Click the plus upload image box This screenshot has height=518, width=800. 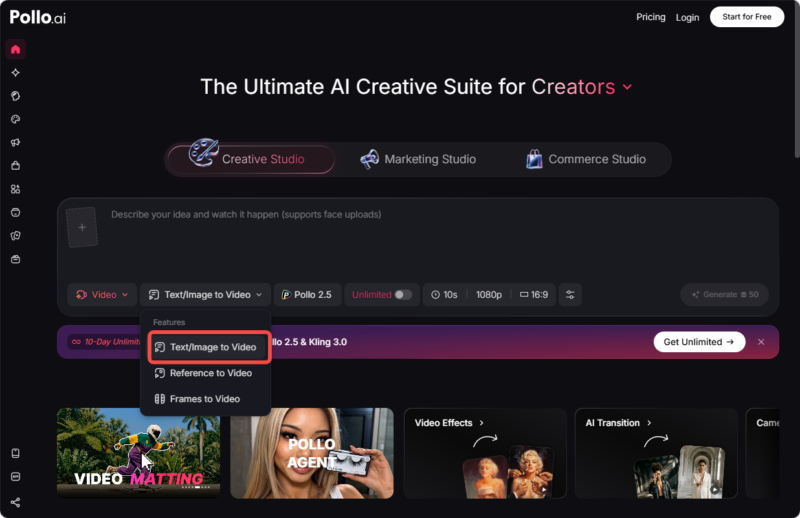click(x=82, y=227)
